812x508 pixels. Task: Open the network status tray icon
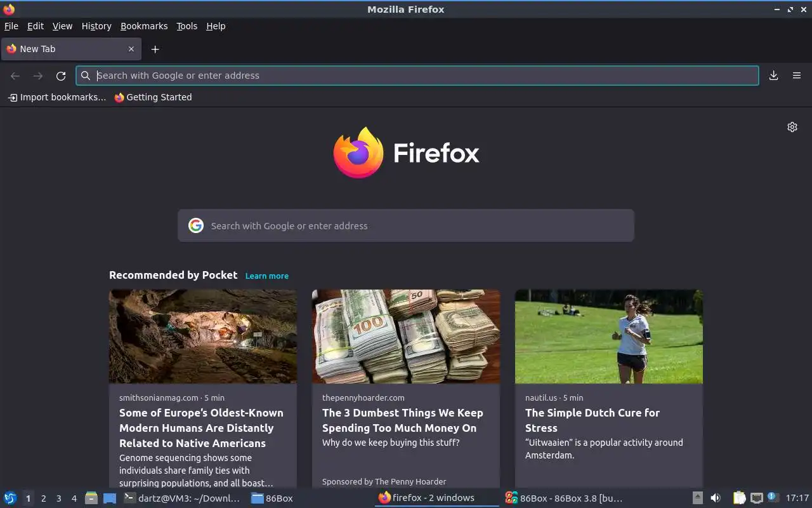(756, 498)
